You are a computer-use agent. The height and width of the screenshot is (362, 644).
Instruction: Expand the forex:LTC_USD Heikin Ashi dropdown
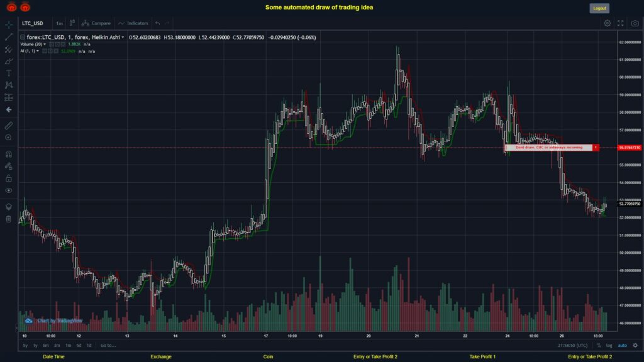tap(123, 37)
